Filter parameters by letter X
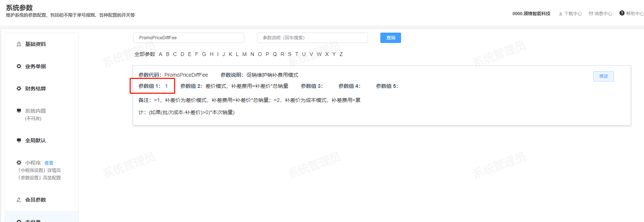Screen dimensions: 644x222 [x=327, y=54]
